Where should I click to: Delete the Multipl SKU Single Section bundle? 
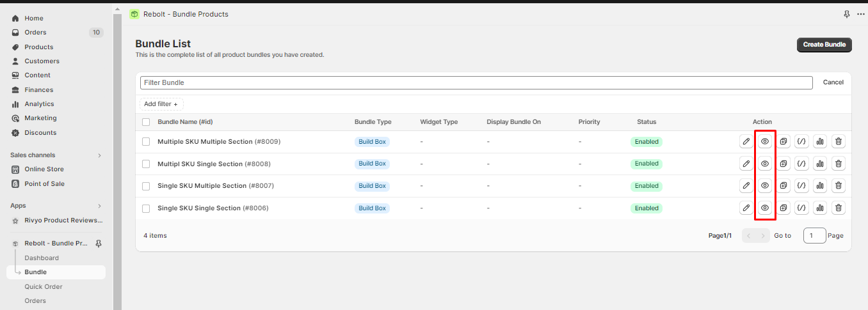(839, 164)
